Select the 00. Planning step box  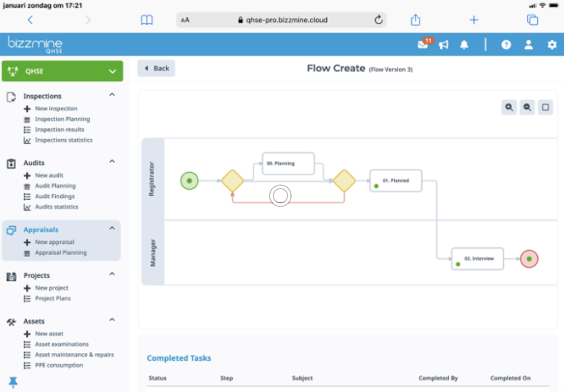288,163
